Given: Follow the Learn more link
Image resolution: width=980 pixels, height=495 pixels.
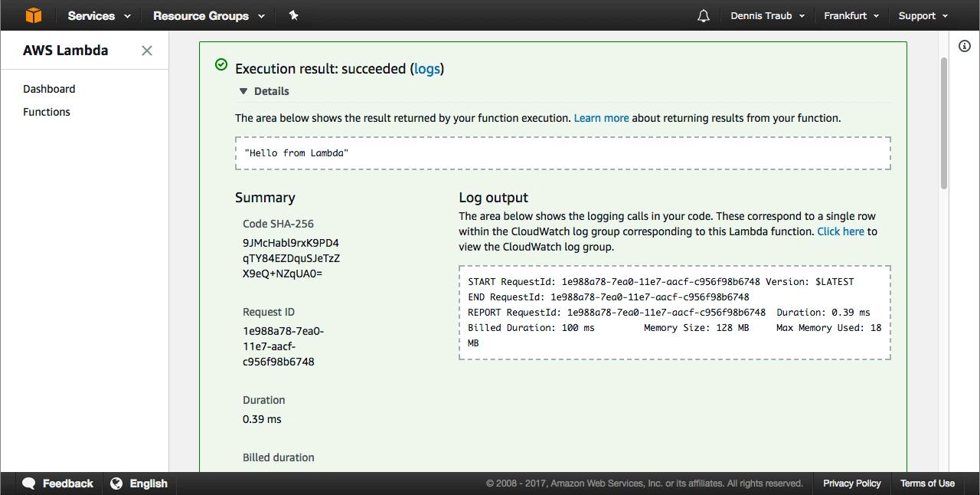Looking at the screenshot, I should [601, 118].
